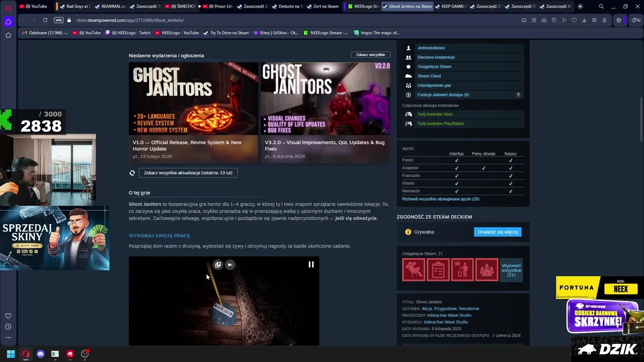Open Osiągnięcia Steam feature link
This screenshot has height=362, width=644.
(434, 66)
